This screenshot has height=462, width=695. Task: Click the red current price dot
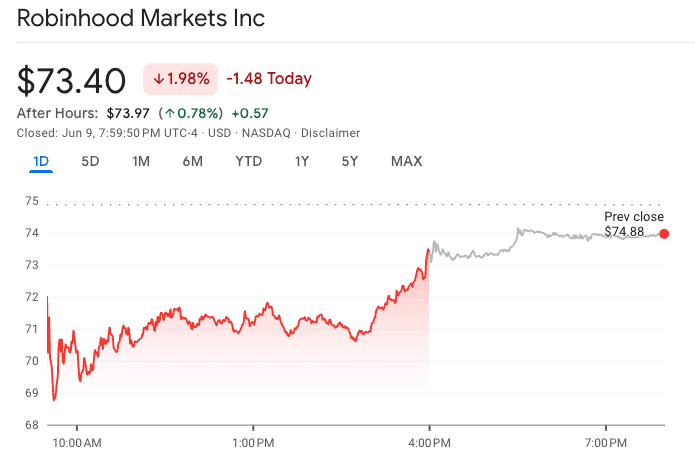click(x=664, y=234)
